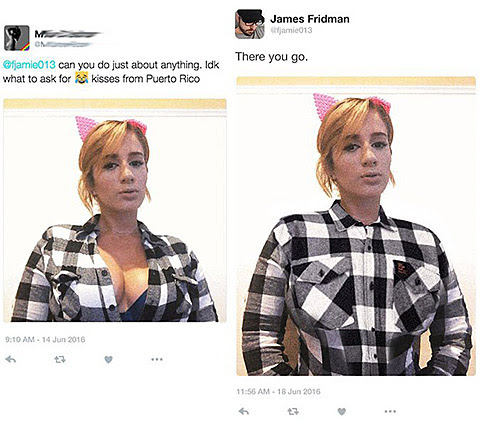
Task: Open the 11:56 AM - 18 Jun 2016 timestamp
Action: 278,391
